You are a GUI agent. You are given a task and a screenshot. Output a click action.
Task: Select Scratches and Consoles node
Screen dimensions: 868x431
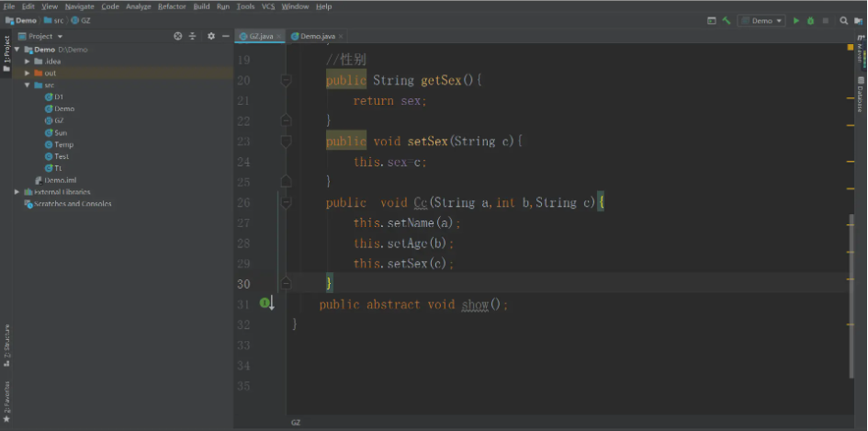tap(68, 204)
